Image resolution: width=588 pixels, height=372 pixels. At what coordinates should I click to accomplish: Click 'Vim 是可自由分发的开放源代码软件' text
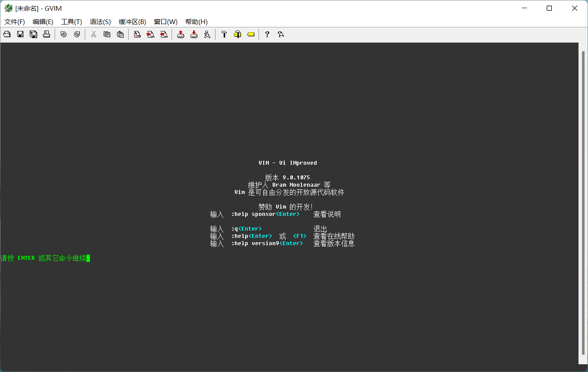click(x=289, y=192)
